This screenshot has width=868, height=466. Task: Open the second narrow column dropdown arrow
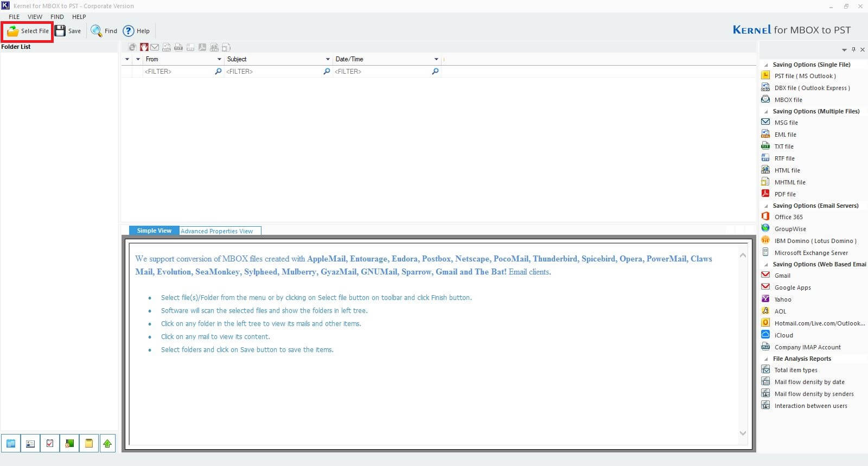click(138, 59)
